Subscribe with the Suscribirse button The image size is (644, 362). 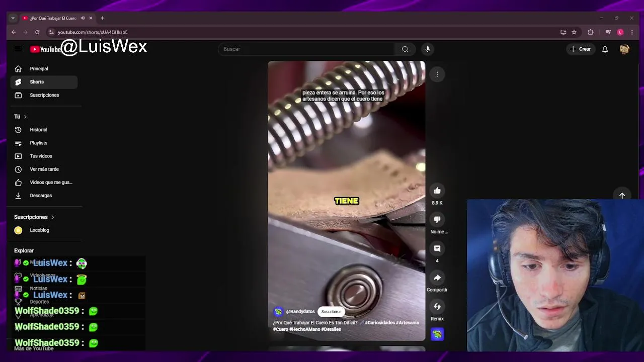click(331, 312)
